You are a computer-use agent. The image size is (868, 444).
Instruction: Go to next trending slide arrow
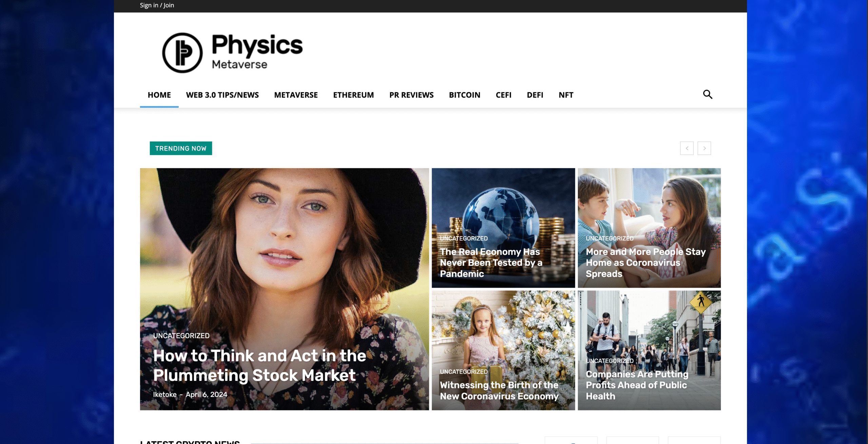(x=704, y=148)
